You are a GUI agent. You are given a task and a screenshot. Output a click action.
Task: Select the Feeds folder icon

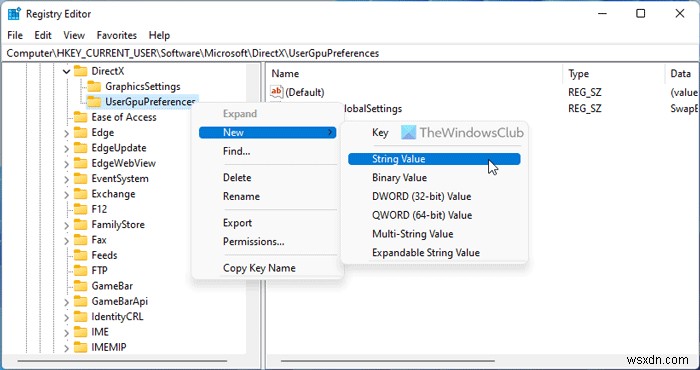pos(80,255)
